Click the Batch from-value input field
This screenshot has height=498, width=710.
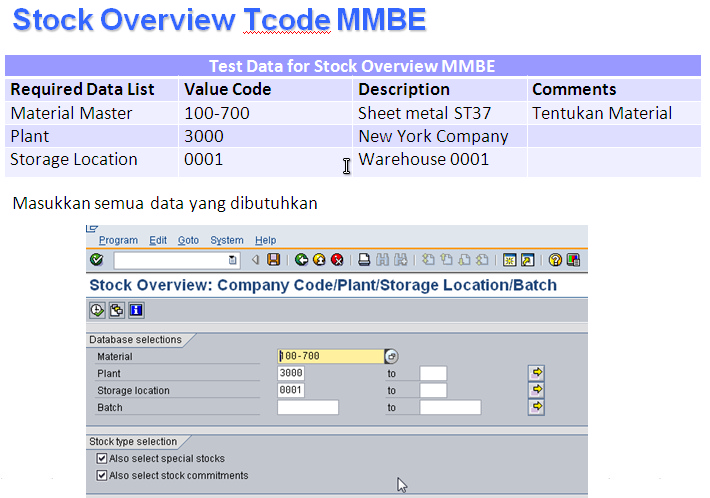pos(308,408)
